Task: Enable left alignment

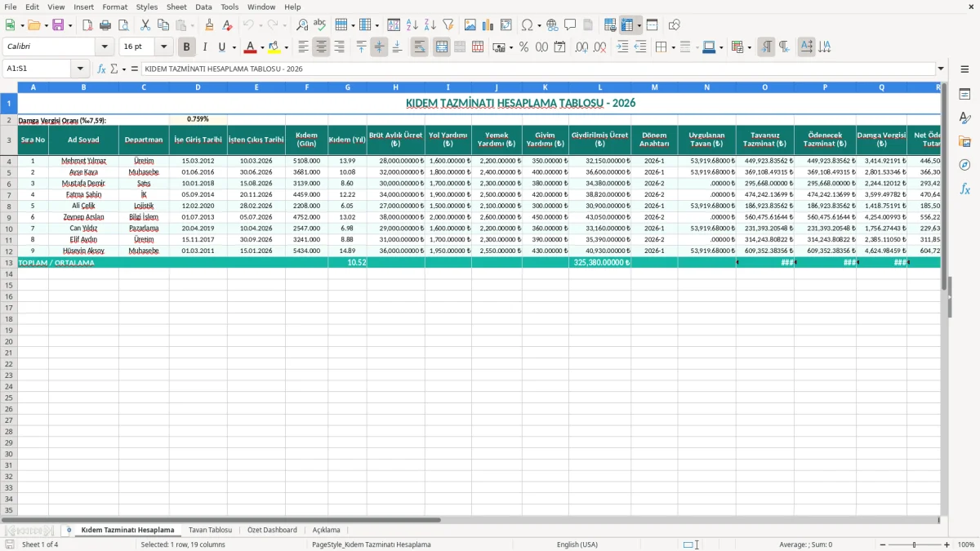Action: tap(303, 47)
